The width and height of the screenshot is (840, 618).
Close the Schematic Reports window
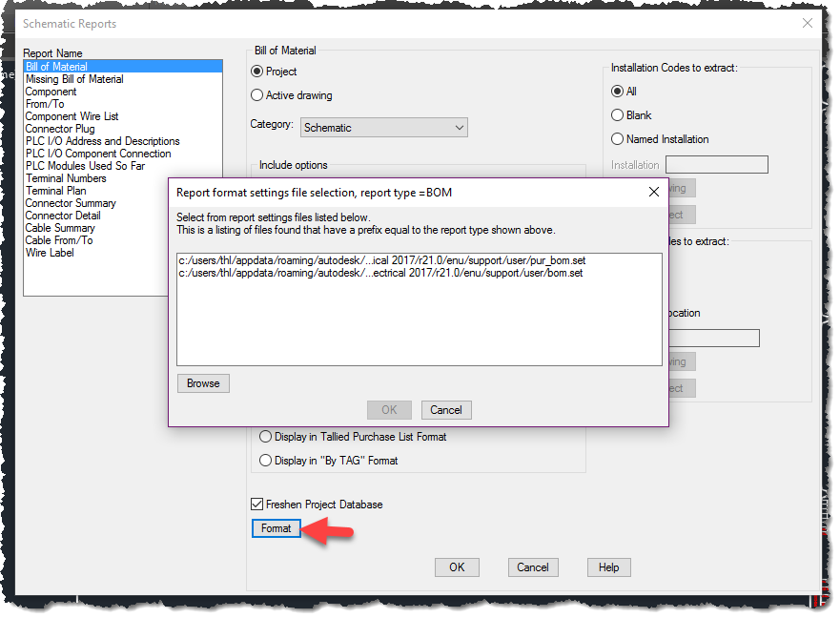pyautogui.click(x=808, y=23)
